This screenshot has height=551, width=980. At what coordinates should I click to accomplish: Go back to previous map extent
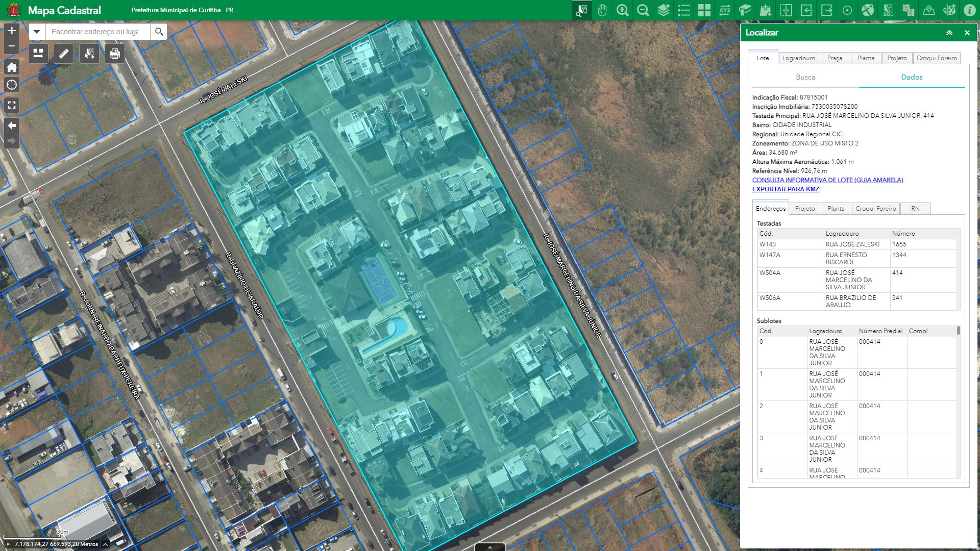[x=12, y=126]
